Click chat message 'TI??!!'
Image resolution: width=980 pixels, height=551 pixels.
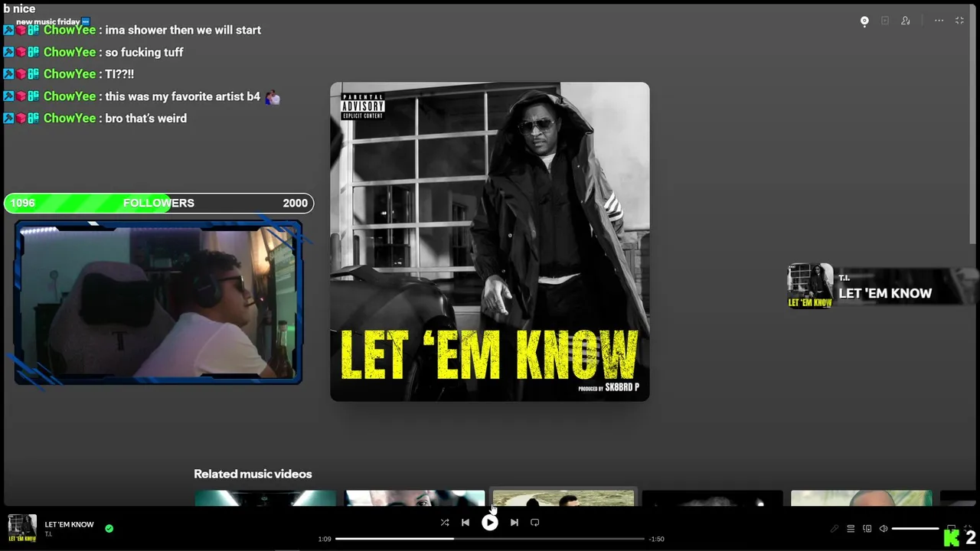119,74
